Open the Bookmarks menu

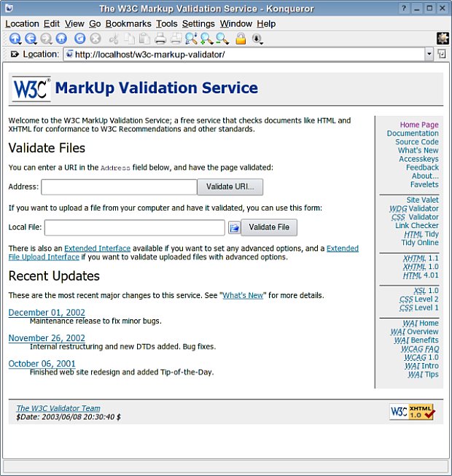(x=128, y=23)
